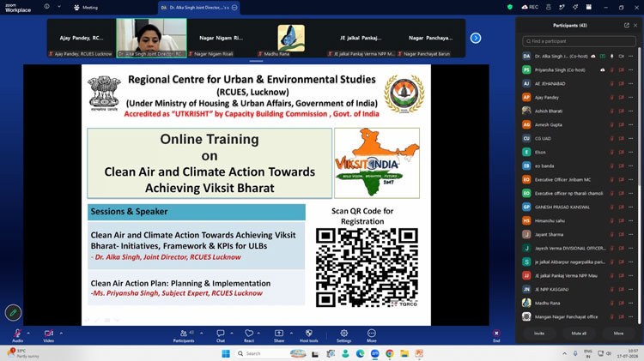Click the Nagar Nigam Risali participant tile

pyautogui.click(x=222, y=38)
